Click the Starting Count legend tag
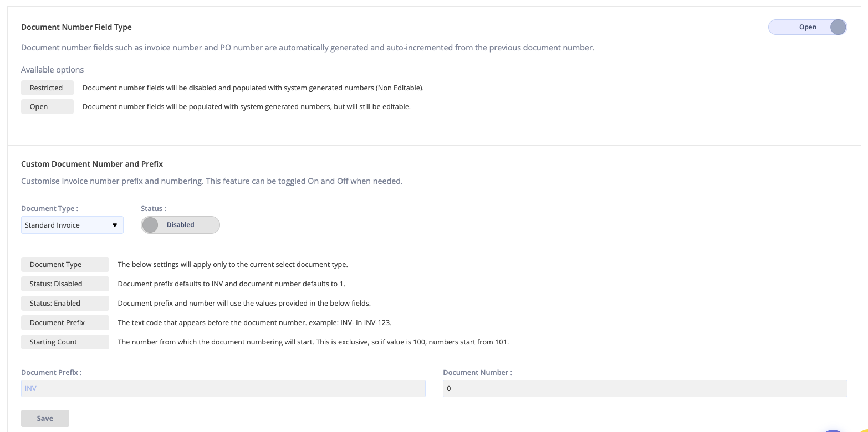 64,342
